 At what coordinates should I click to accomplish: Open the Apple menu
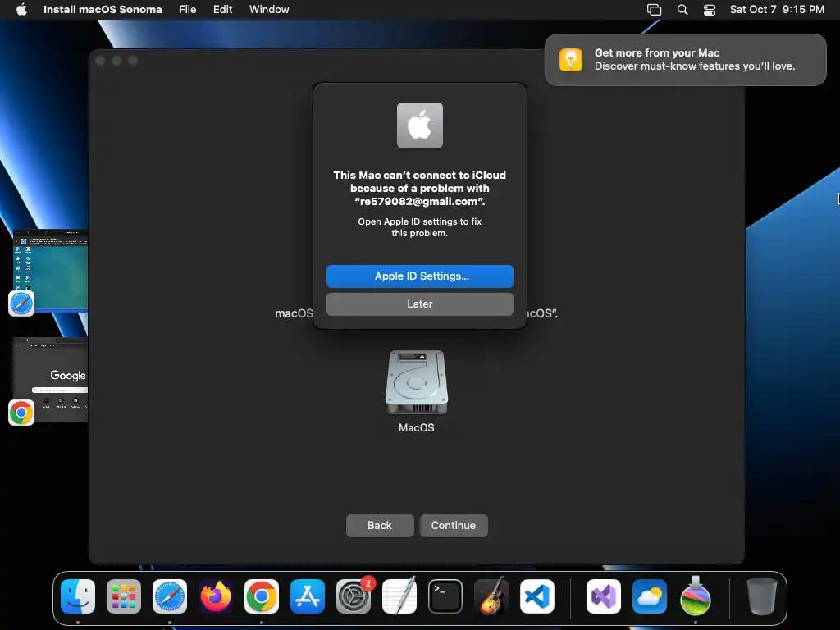coord(21,9)
